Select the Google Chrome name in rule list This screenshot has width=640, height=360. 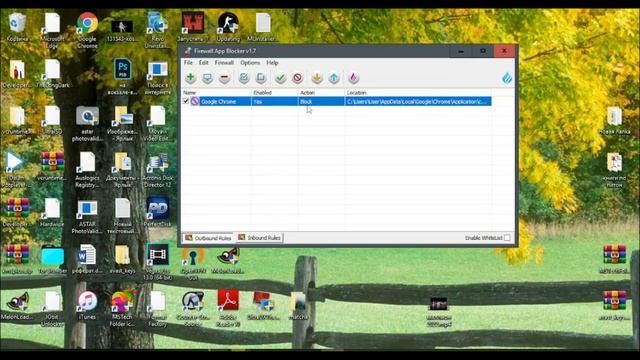218,102
